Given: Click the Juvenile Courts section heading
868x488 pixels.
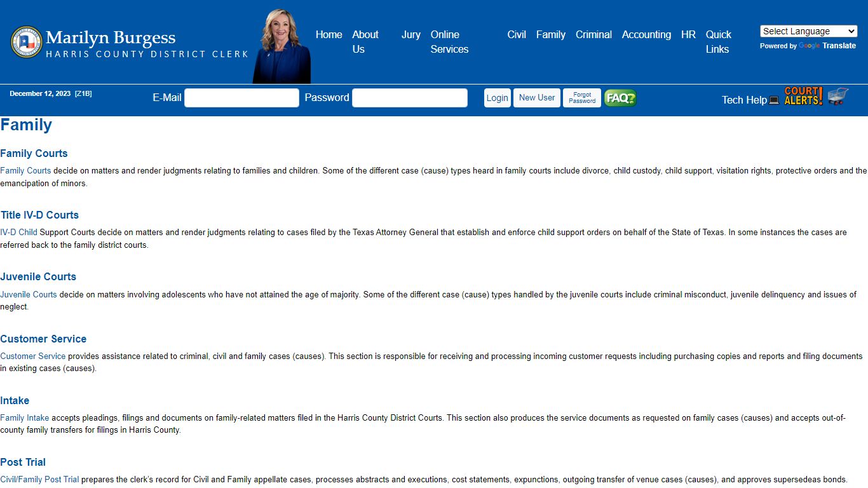Looking at the screenshot, I should (38, 277).
